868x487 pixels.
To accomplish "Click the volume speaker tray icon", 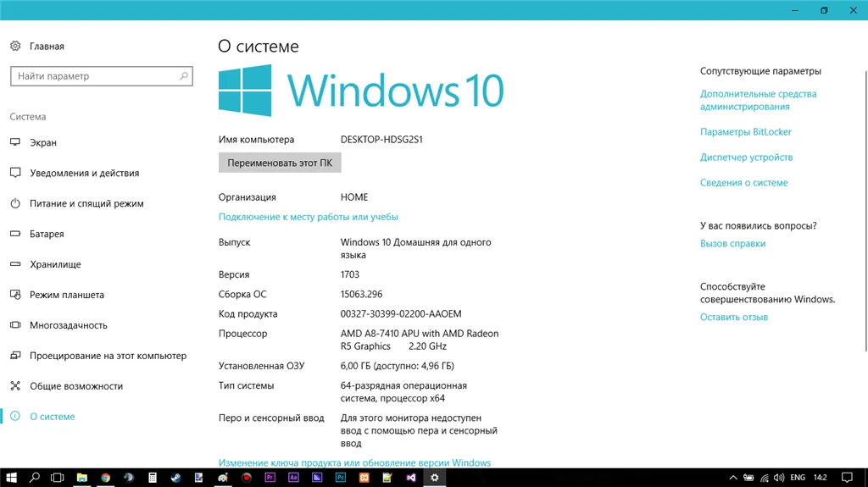I will [x=779, y=478].
